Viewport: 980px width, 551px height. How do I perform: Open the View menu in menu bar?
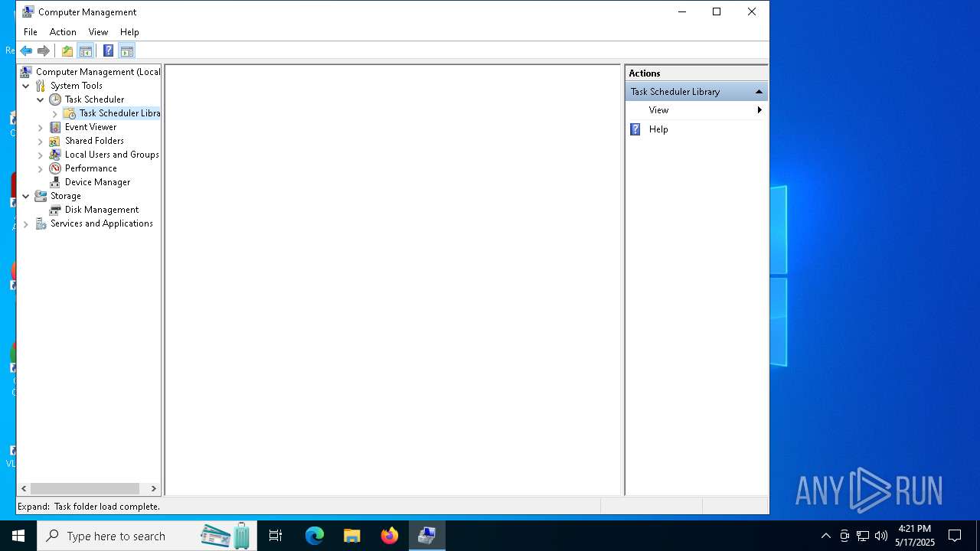pos(98,32)
